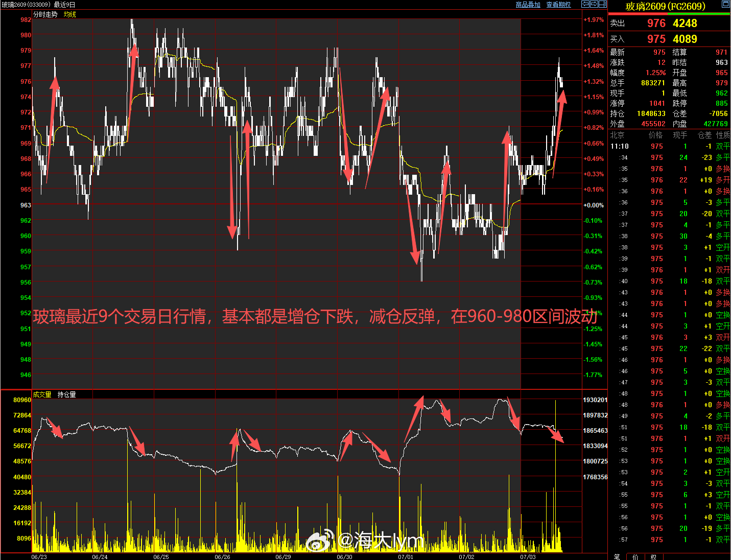This screenshot has height=560, width=731.
Task: Select the :38 tick row with 30 lots
Action: [669, 236]
